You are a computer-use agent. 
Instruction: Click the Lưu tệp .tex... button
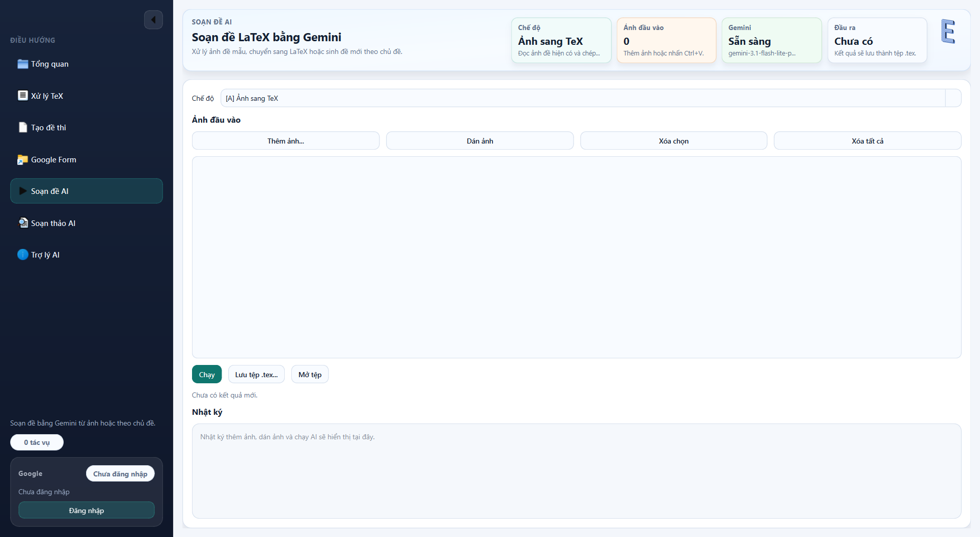256,375
